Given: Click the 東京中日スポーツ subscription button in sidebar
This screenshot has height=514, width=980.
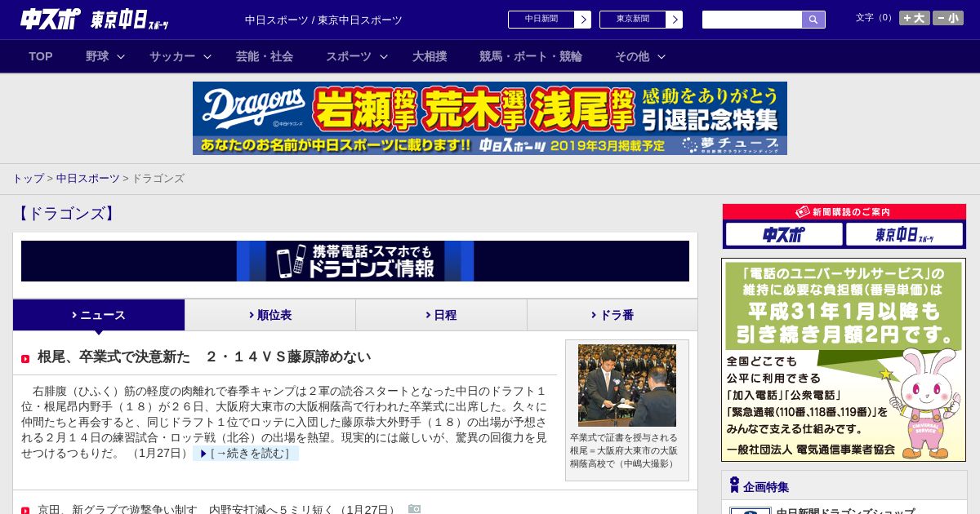Looking at the screenshot, I should point(904,235).
